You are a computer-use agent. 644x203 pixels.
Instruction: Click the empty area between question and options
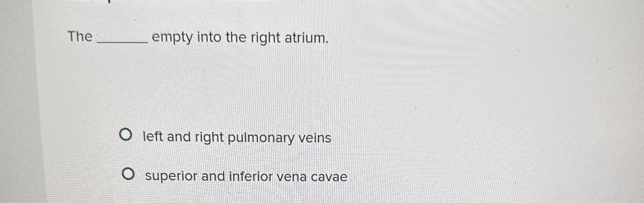tap(242, 89)
